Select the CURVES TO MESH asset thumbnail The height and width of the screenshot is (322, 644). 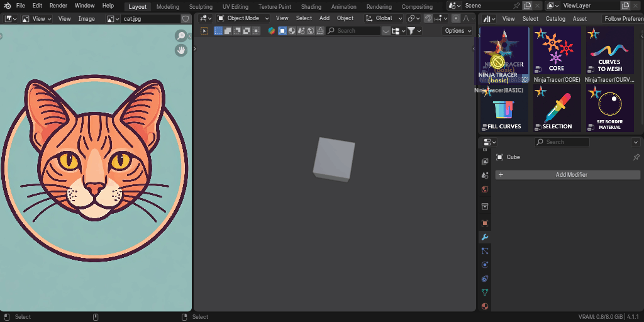(610, 51)
